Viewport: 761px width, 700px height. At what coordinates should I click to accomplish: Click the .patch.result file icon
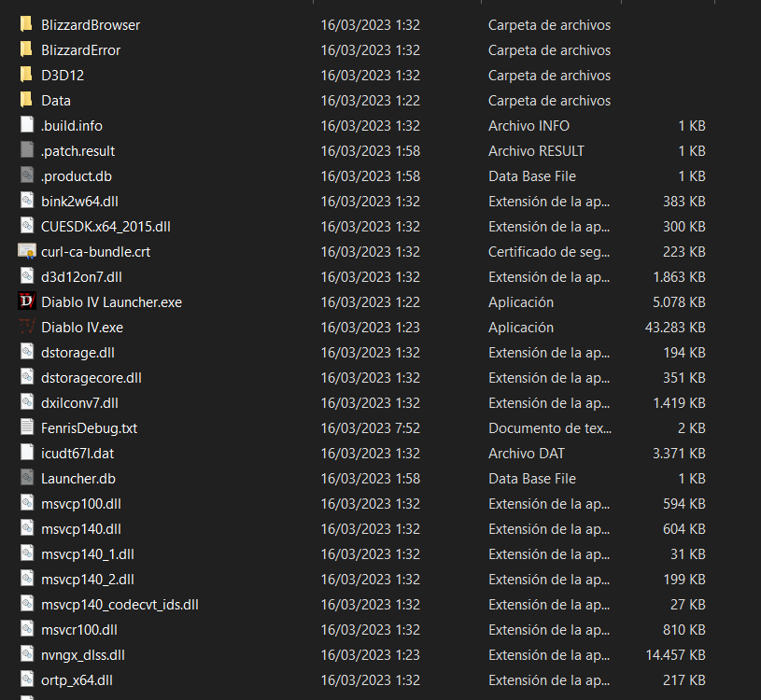pos(27,150)
